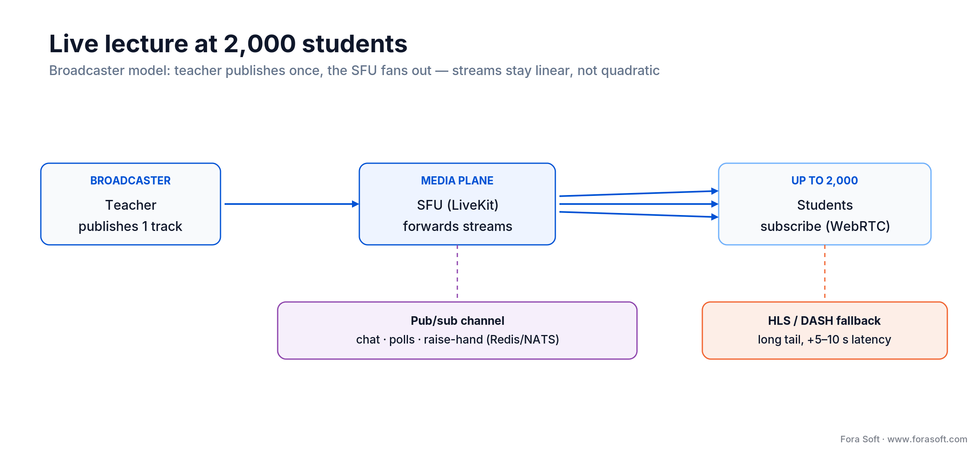Click the "forwards streams" text
The height and width of the screenshot is (457, 980).
[457, 226]
